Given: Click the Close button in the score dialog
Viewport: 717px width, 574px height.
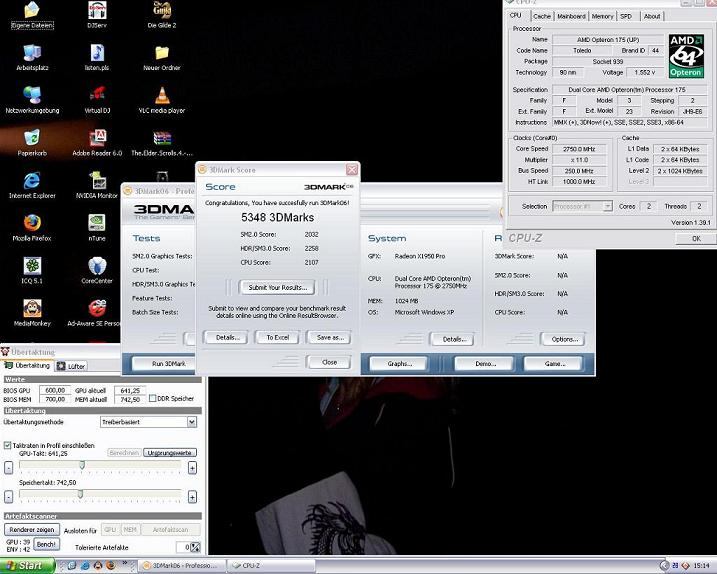Looking at the screenshot, I should (329, 362).
